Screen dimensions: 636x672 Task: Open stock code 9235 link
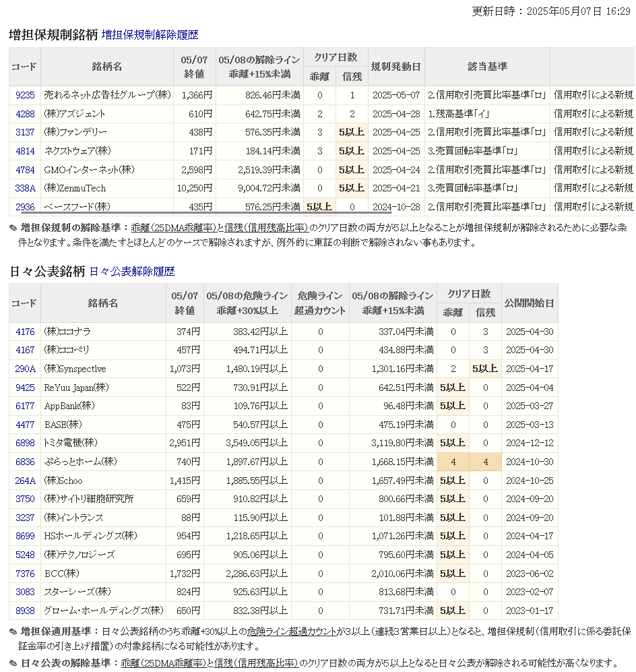point(25,95)
